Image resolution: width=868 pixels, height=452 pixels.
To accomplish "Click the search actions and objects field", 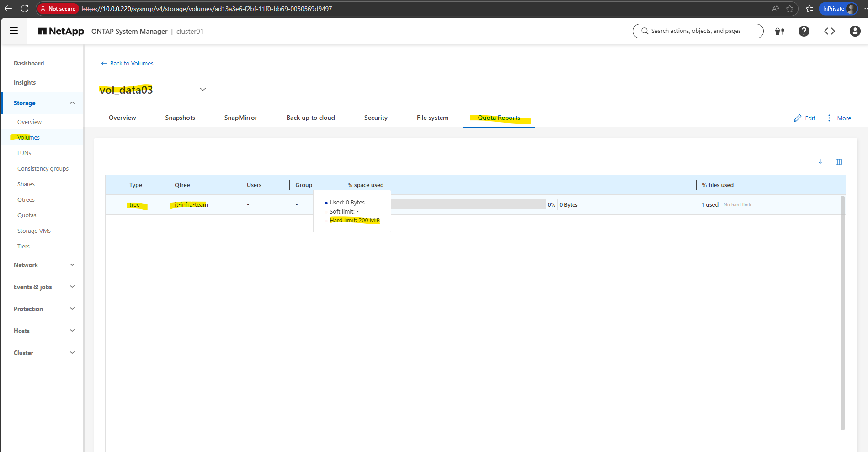I will pos(698,31).
